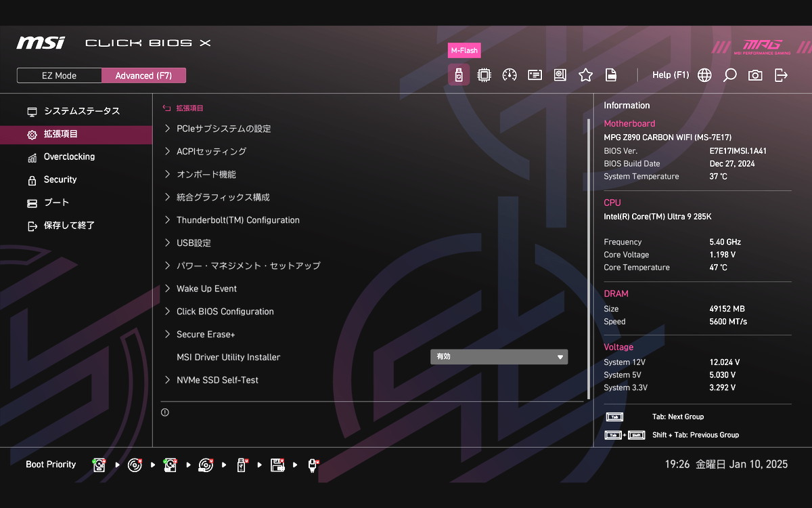Click the Shift + Tab: Previous Group hint
The width and height of the screenshot is (812, 508).
tap(696, 435)
